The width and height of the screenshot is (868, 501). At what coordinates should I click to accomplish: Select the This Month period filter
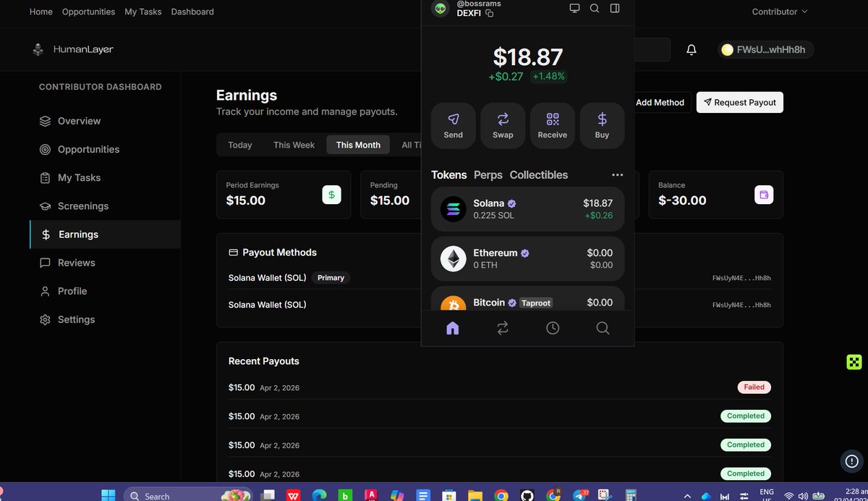(x=358, y=145)
